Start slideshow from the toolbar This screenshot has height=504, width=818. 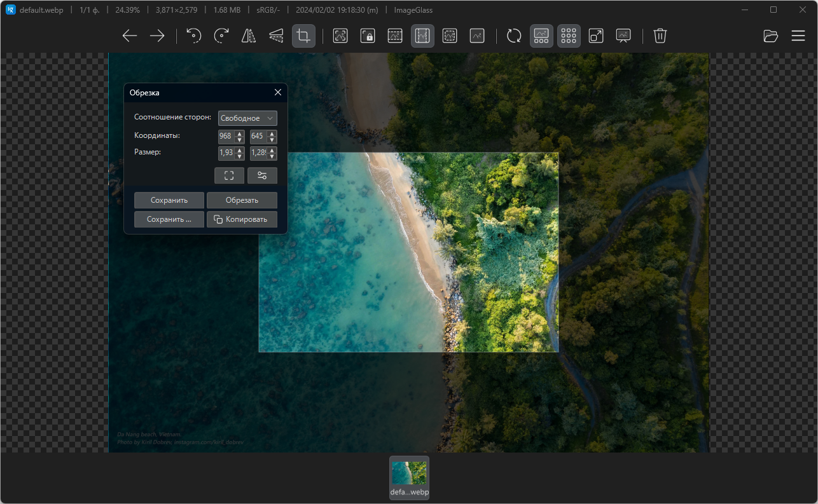point(623,36)
